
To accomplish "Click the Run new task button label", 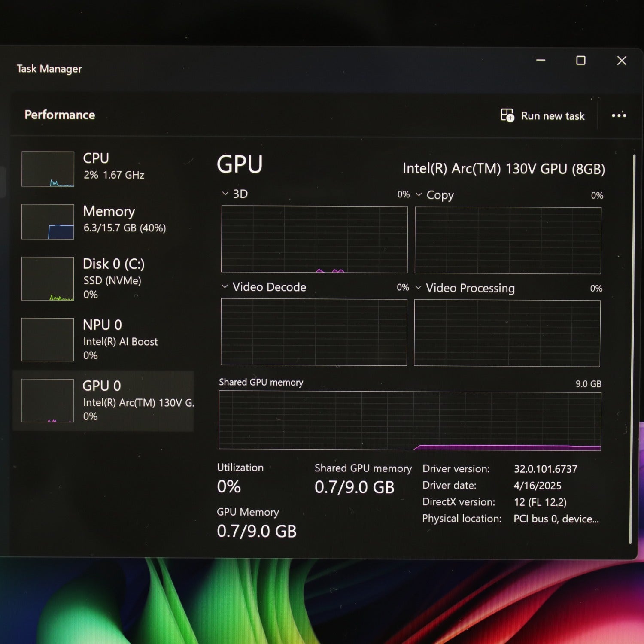I will coord(553,116).
